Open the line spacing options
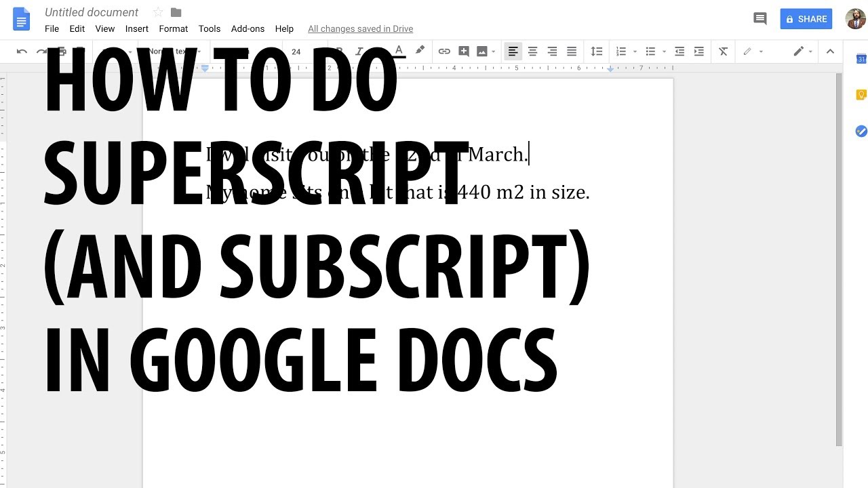This screenshot has width=868, height=488. (596, 52)
